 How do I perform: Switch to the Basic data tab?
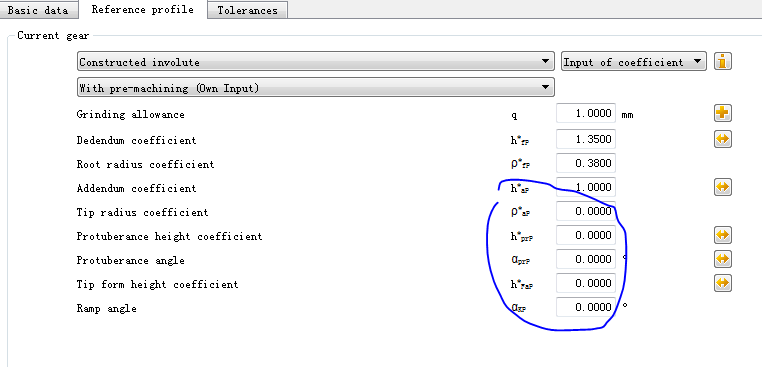click(39, 10)
